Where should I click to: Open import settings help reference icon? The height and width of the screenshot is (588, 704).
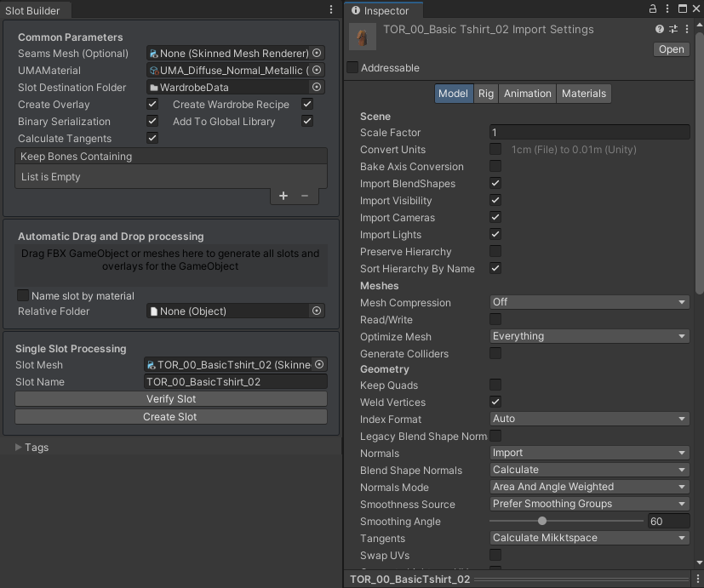coord(660,29)
